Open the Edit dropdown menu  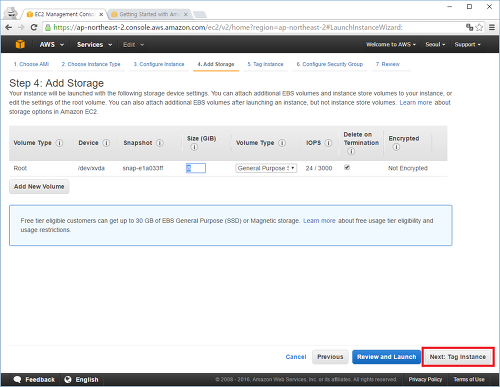pyautogui.click(x=133, y=44)
